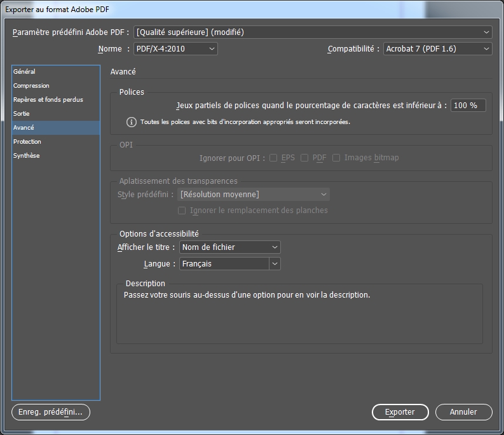
Task: Click the Exporter button
Action: coord(400,412)
